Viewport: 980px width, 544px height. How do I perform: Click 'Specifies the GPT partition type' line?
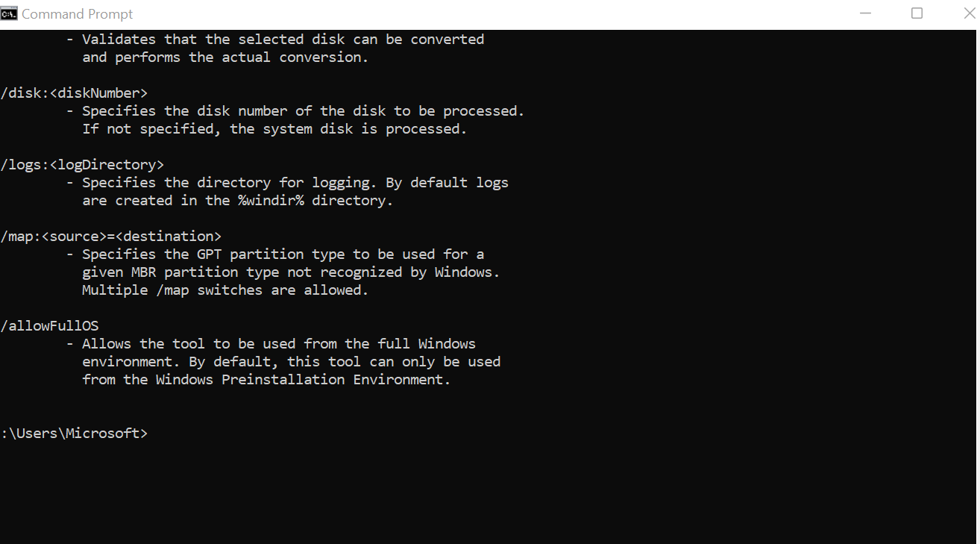click(283, 254)
